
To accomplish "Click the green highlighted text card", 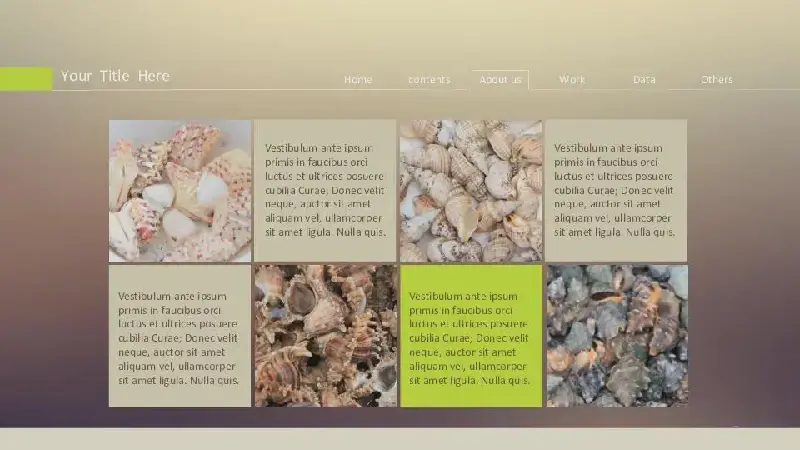I will tap(471, 336).
